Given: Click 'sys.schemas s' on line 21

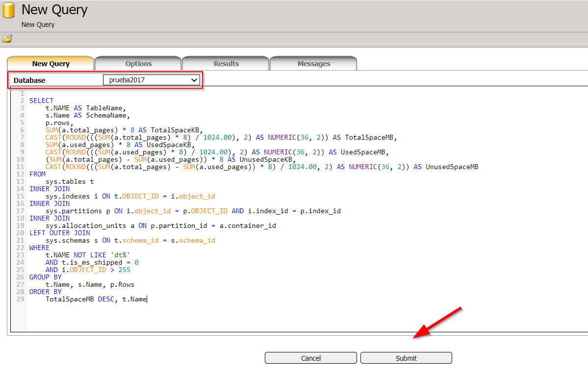Looking at the screenshot, I should [x=72, y=240].
